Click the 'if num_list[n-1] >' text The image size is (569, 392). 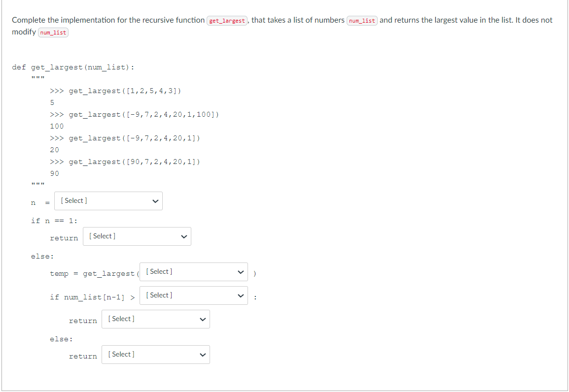(92, 297)
